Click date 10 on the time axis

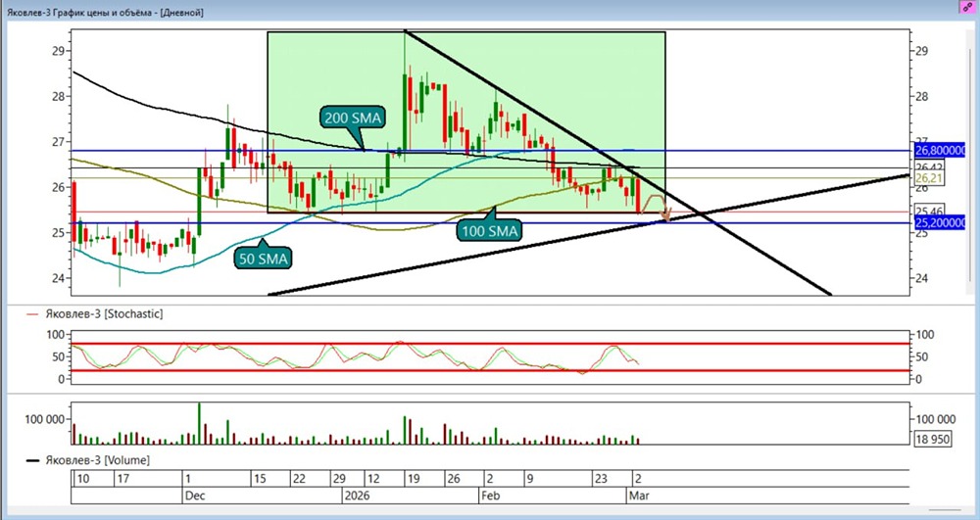[x=82, y=479]
